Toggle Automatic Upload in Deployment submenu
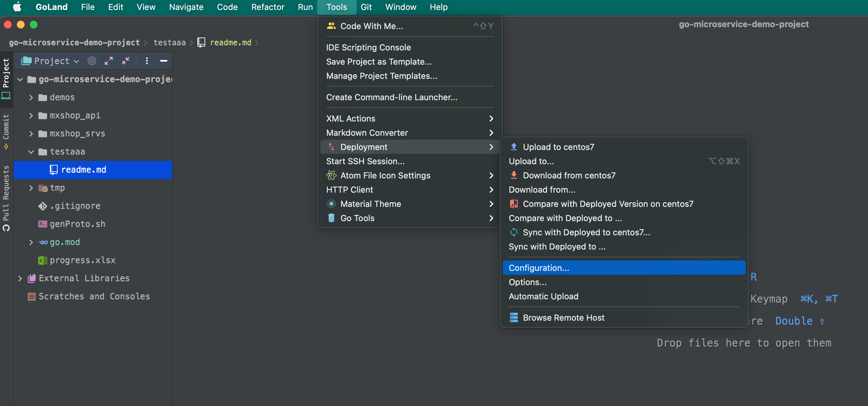 pos(624,296)
